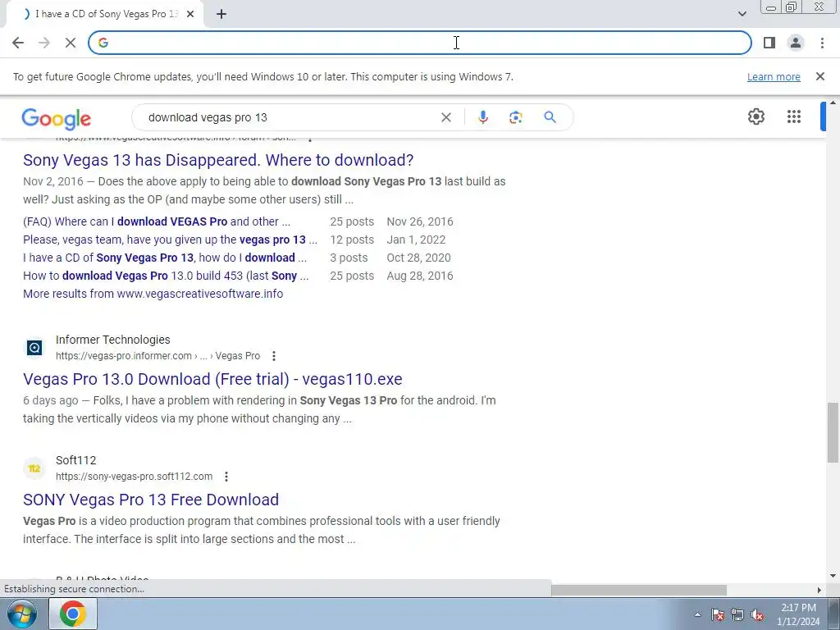Screen dimensions: 840x630
Task: Click the forward navigation arrow
Action: (44, 43)
